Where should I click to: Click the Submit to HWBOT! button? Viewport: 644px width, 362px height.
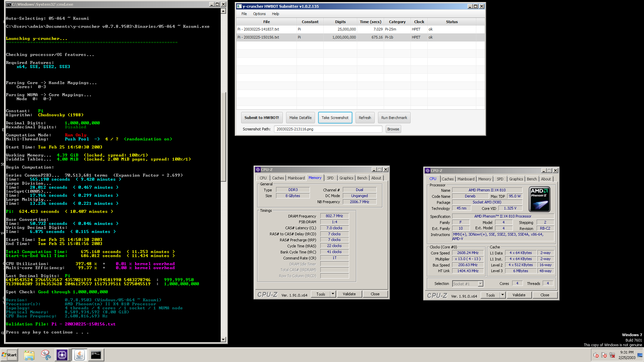[x=262, y=118]
